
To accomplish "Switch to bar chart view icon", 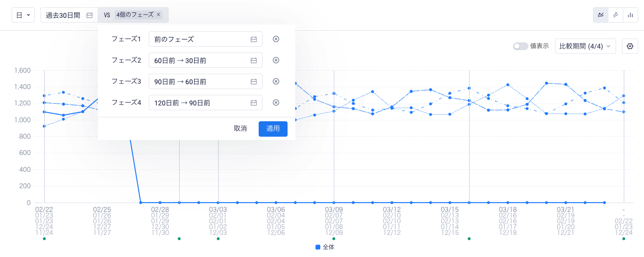I will click(x=630, y=15).
